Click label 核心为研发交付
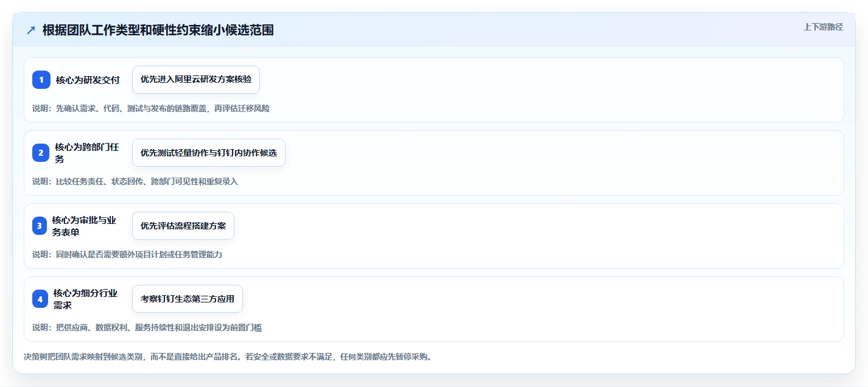 click(x=88, y=80)
